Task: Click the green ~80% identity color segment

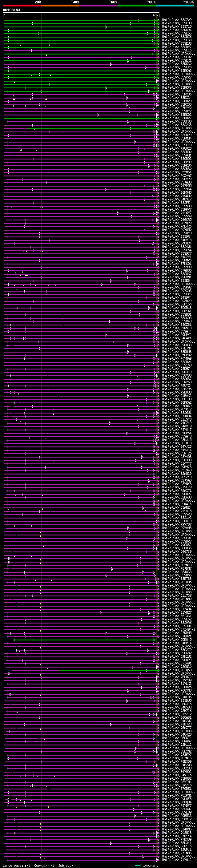Action: (x=137, y=6)
